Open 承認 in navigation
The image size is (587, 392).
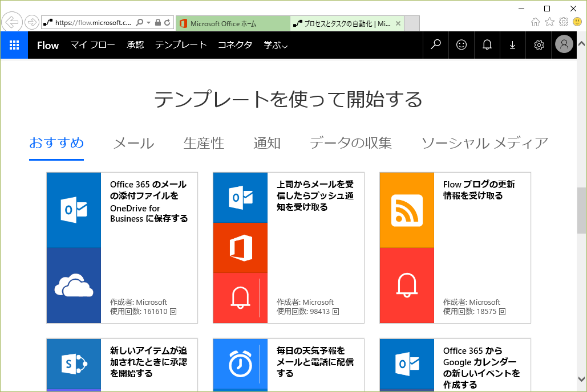[135, 45]
